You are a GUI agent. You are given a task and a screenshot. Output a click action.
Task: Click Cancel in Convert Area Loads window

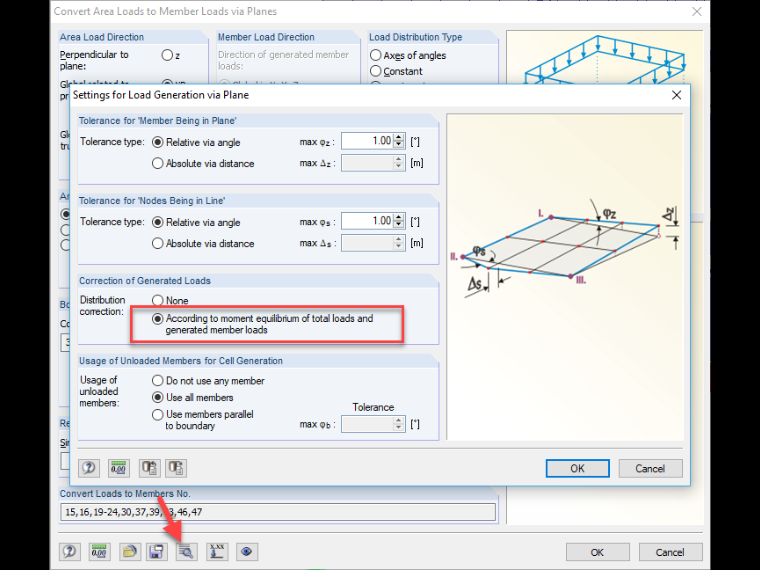(670, 552)
